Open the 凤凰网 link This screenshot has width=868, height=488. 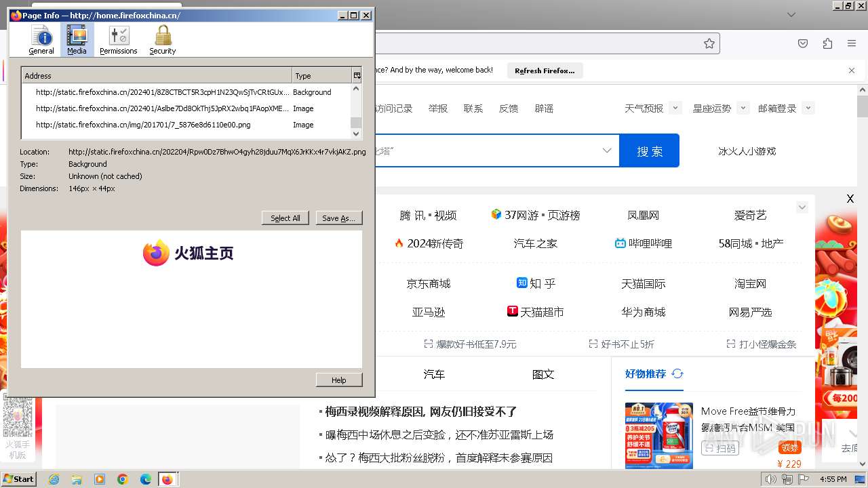pos(644,216)
